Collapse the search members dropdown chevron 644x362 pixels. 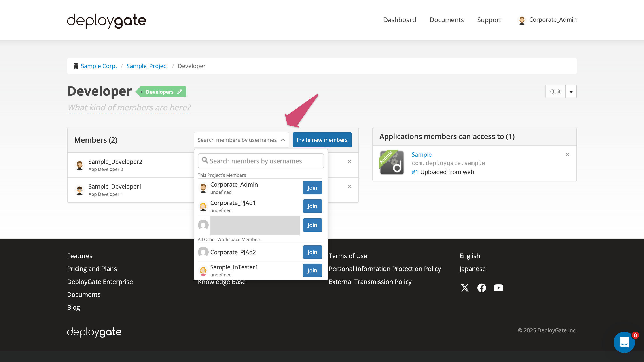coord(283,140)
